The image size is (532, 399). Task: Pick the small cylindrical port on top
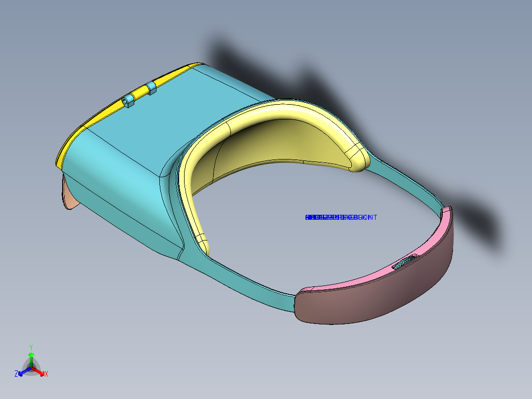[129, 101]
